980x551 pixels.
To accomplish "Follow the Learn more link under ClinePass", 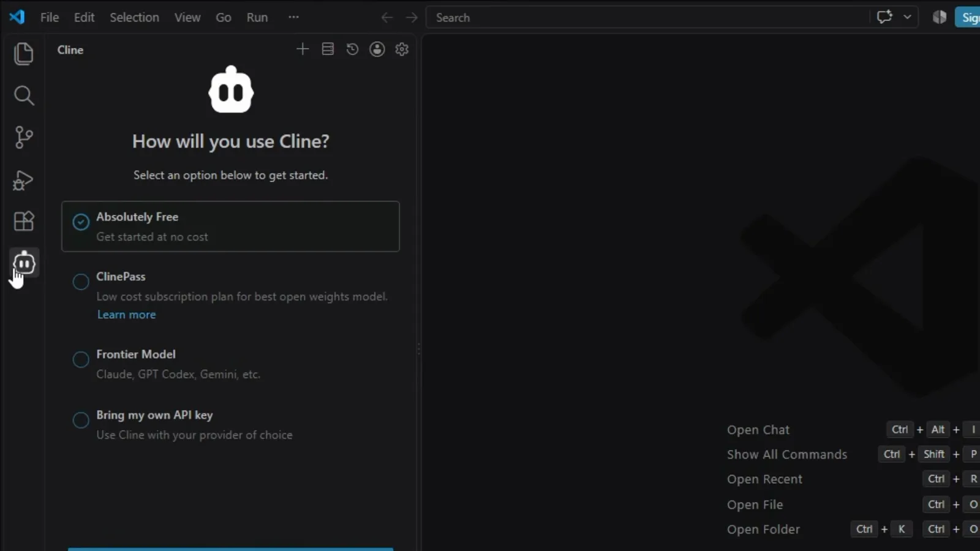I will pyautogui.click(x=127, y=315).
